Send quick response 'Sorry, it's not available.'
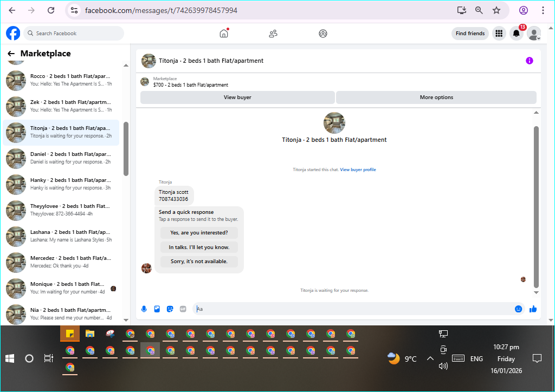The height and width of the screenshot is (392, 555). 199,261
